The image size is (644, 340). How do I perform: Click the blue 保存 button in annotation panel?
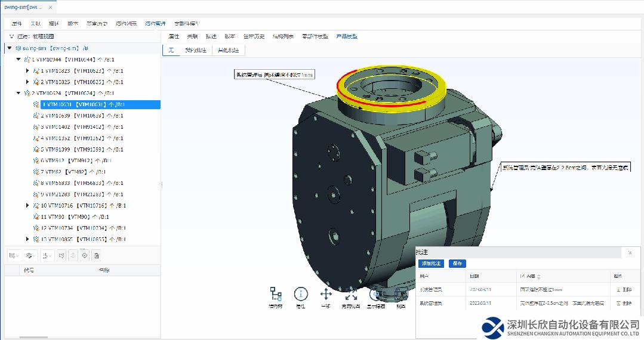coord(457,264)
